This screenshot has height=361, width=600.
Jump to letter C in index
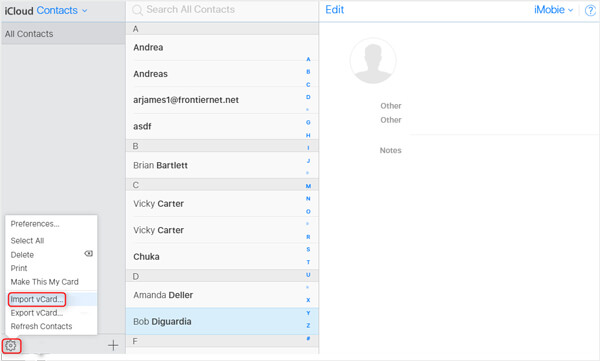308,85
